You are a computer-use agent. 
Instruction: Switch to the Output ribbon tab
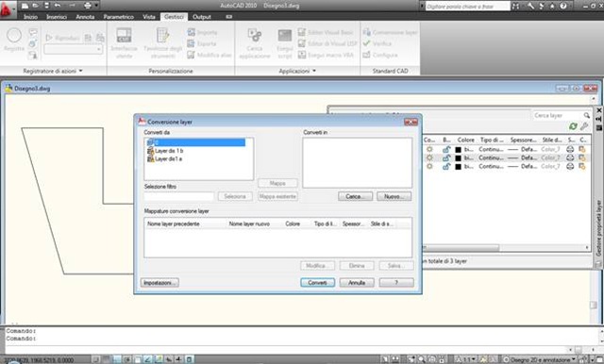click(x=202, y=17)
